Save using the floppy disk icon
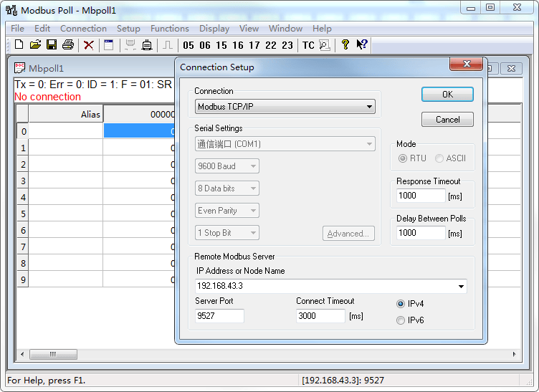 (52, 44)
